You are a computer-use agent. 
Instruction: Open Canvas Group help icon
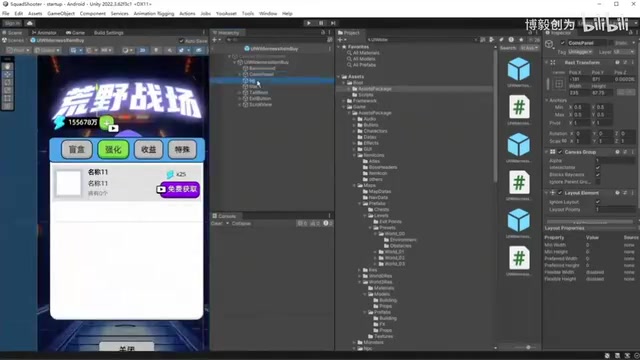pos(618,152)
